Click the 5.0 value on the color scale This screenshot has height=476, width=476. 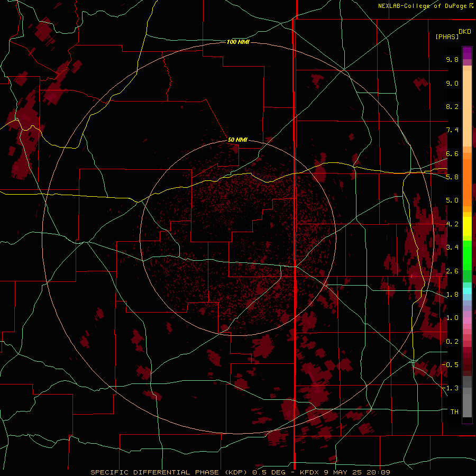tap(452, 200)
